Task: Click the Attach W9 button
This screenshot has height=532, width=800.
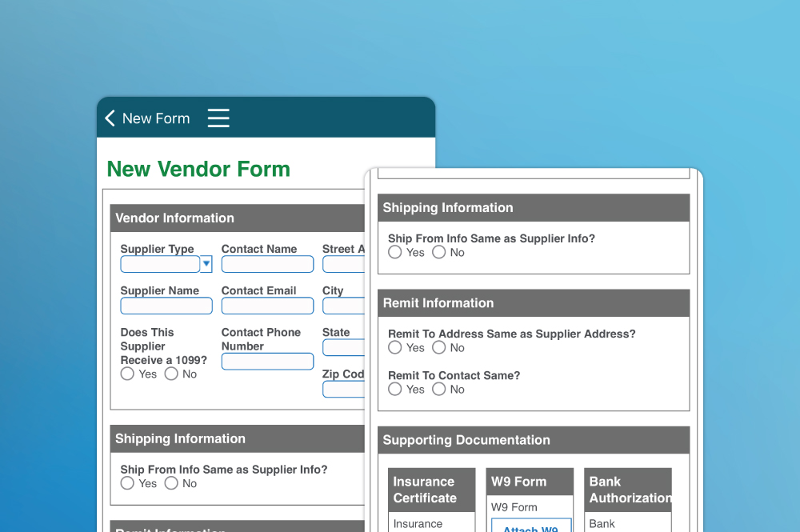Action: pos(530,529)
